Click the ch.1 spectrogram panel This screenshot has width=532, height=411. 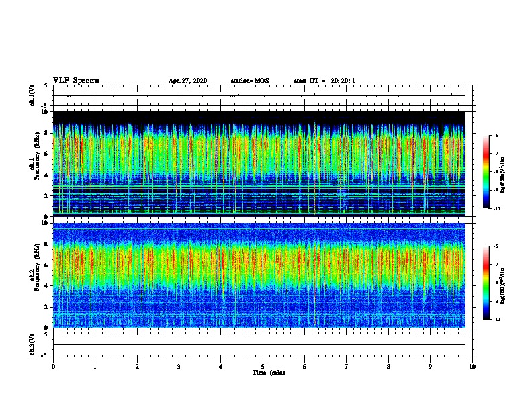point(259,164)
